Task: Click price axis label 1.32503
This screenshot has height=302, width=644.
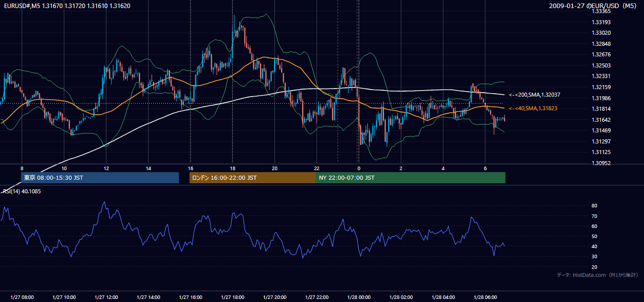Action: [601, 65]
